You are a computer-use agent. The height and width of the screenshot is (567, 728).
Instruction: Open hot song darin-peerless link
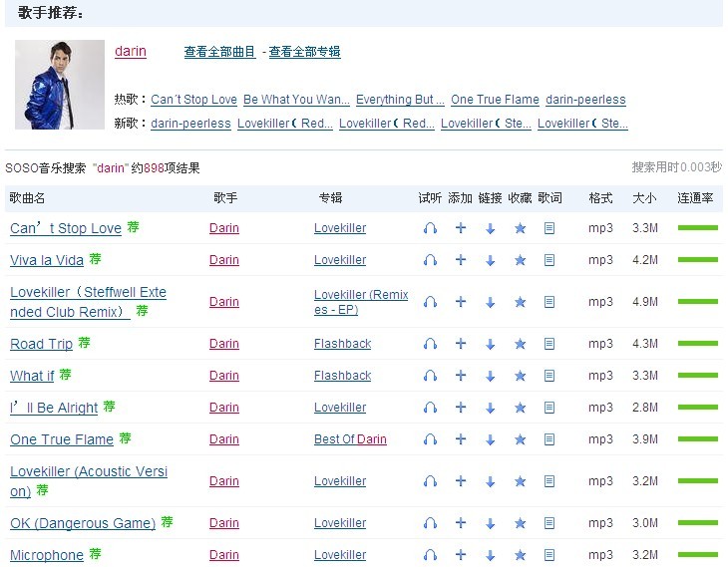(586, 100)
